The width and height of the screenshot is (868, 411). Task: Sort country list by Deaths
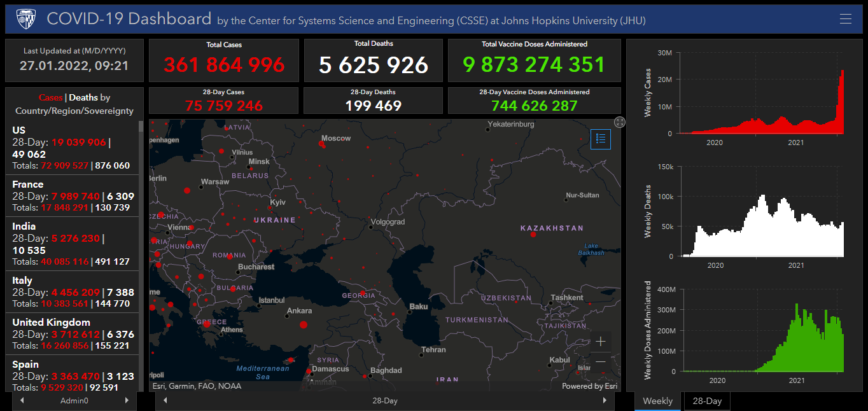[x=83, y=97]
